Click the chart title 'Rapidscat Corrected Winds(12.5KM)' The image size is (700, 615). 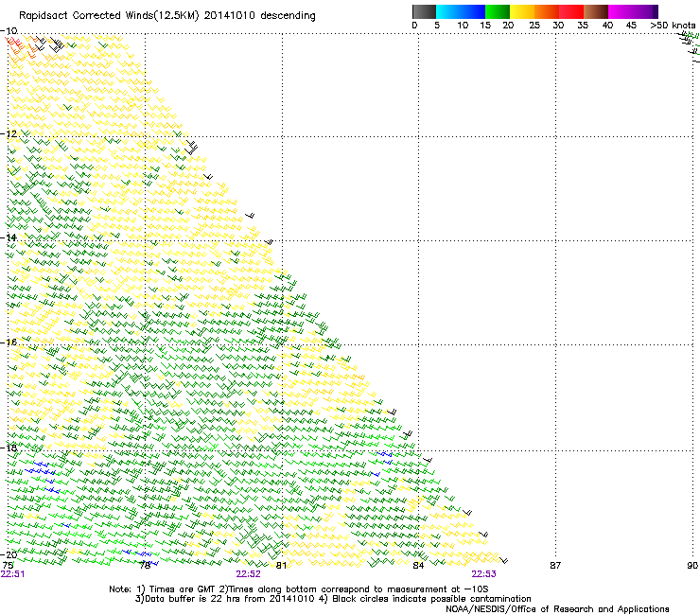pyautogui.click(x=109, y=16)
